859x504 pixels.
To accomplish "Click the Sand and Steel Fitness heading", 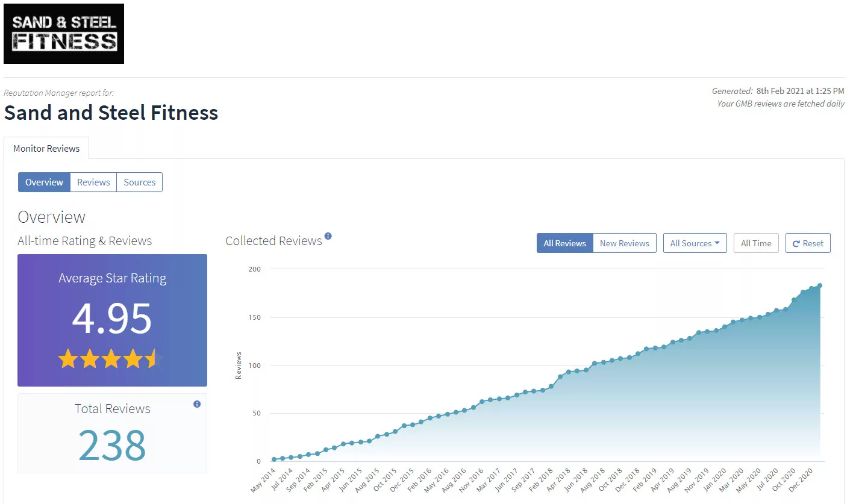I will click(x=111, y=113).
